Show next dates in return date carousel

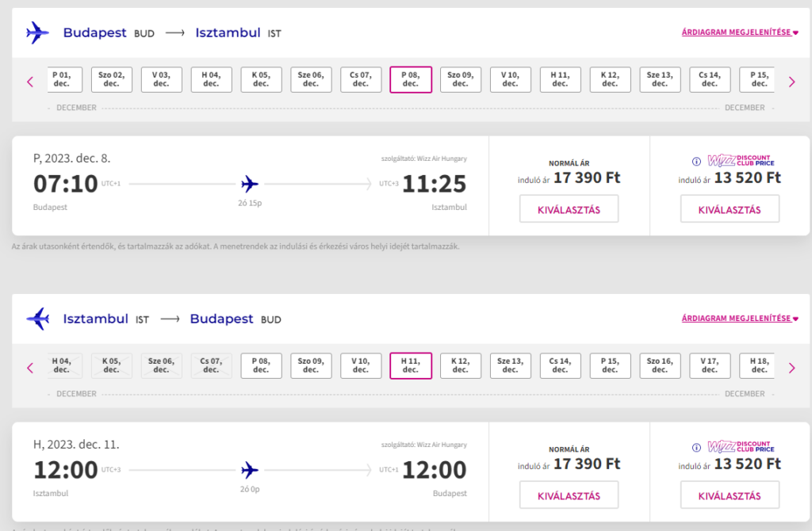791,368
